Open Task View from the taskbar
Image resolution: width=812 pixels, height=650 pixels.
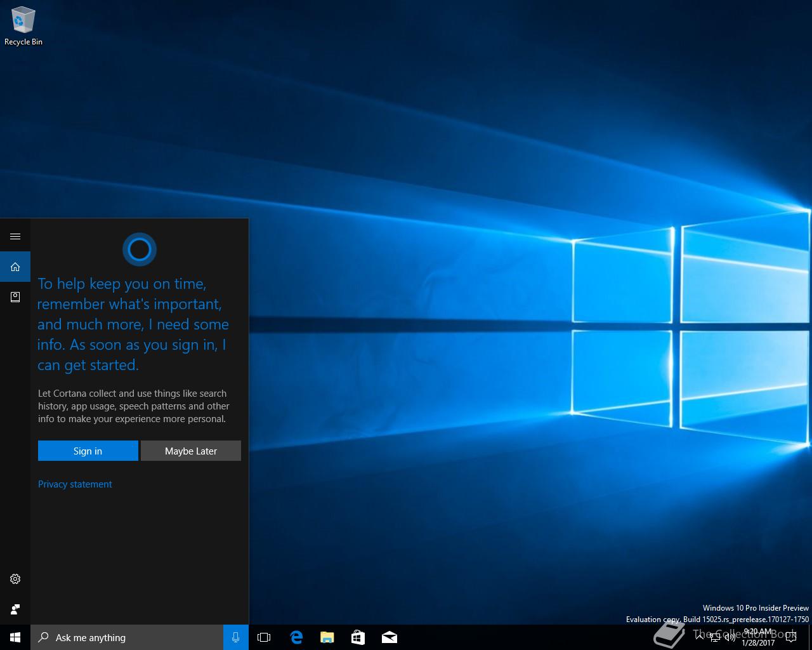point(264,637)
